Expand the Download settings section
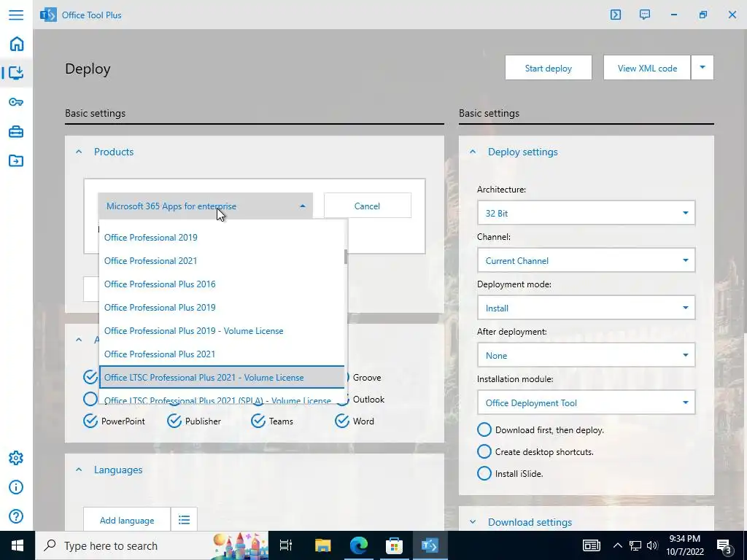The width and height of the screenshot is (747, 560). click(x=473, y=522)
